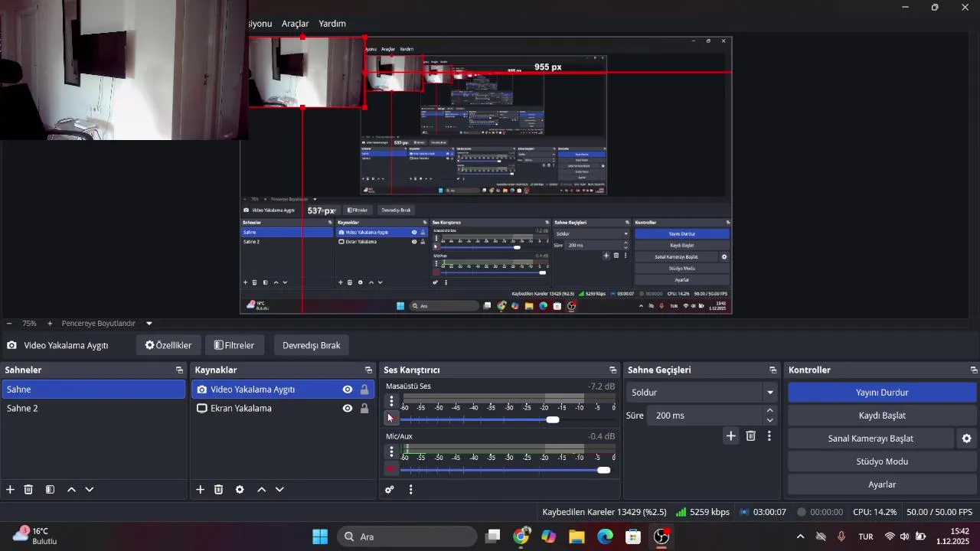Click Kaydı Başlat to start recording

[x=882, y=416]
